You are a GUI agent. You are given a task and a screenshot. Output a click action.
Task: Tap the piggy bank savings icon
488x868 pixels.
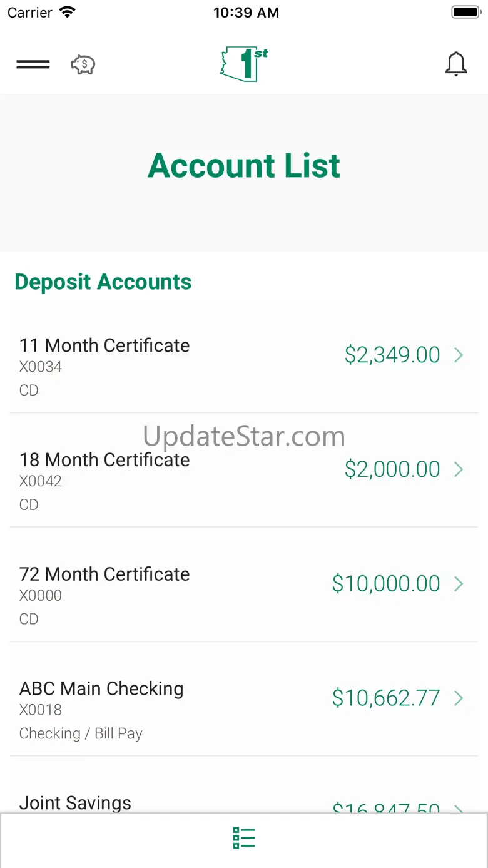(83, 64)
